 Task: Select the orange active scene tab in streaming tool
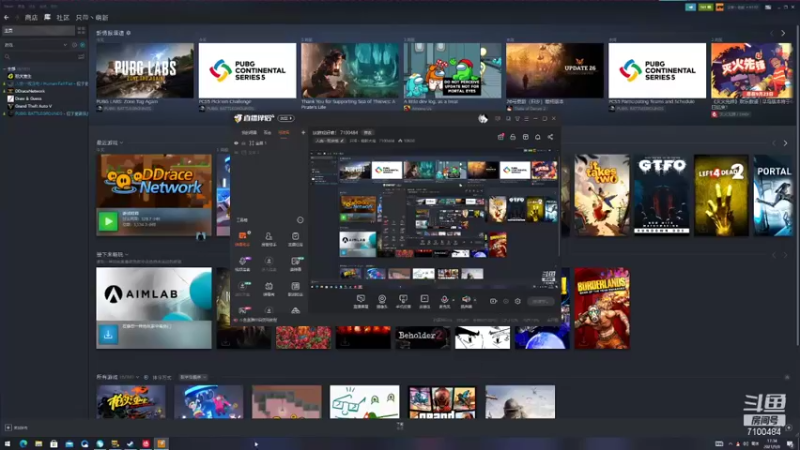click(x=284, y=133)
